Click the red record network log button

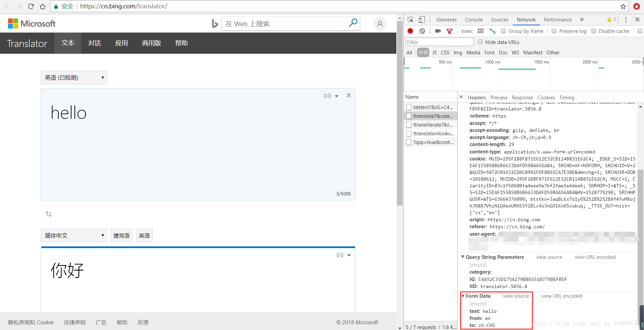[x=410, y=31]
